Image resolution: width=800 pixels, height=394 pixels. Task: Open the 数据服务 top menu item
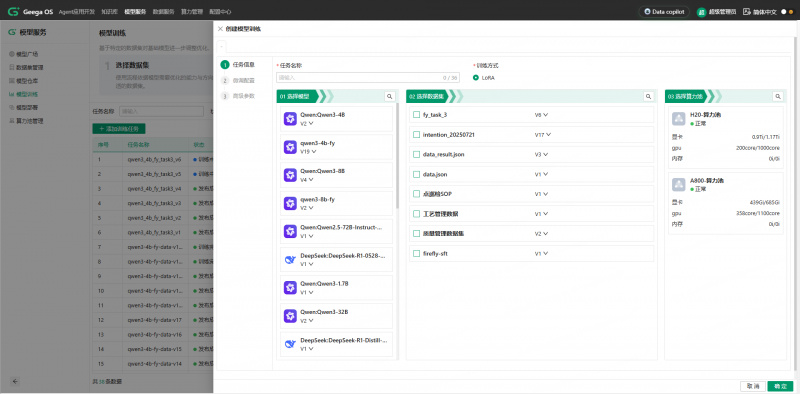[x=164, y=11]
